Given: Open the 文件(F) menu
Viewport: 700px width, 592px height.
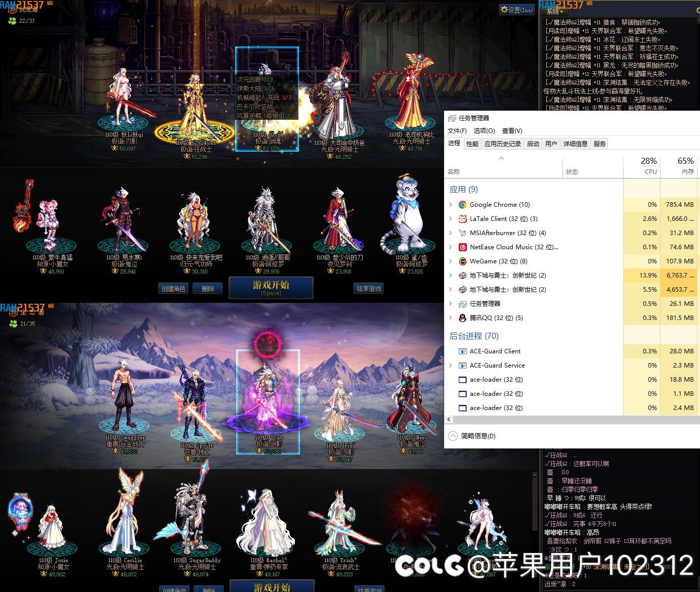Looking at the screenshot, I should point(457,131).
